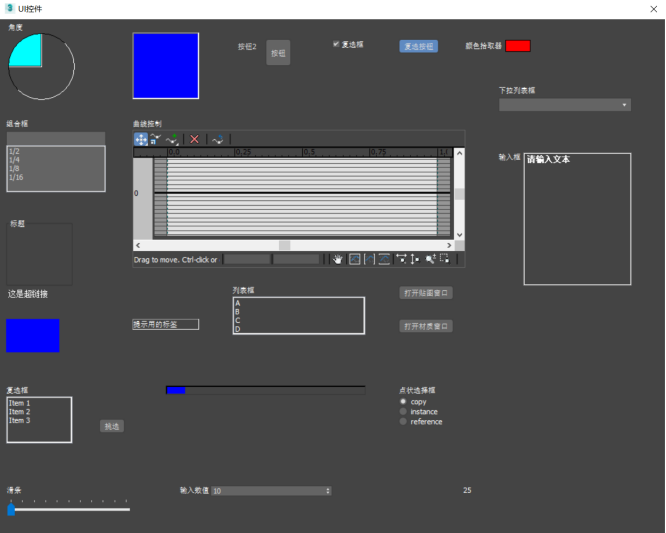Click the 按钮 button
This screenshot has width=666, height=533.
278,53
